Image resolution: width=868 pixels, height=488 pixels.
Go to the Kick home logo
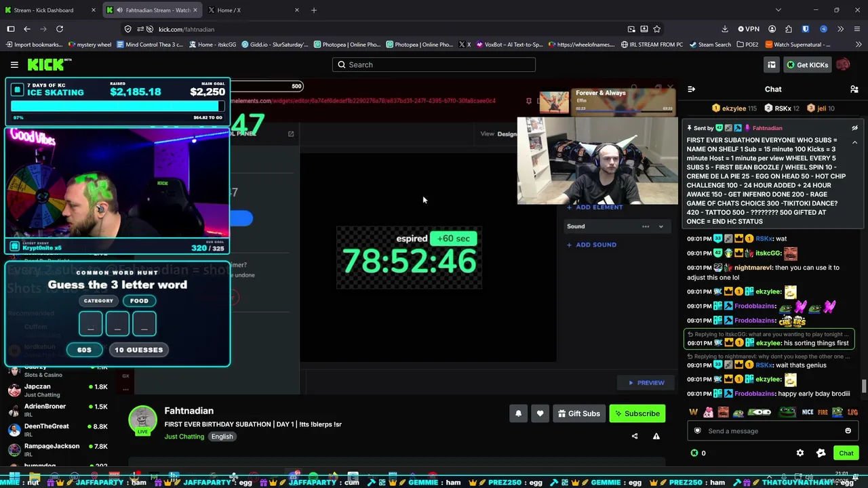[x=49, y=64]
